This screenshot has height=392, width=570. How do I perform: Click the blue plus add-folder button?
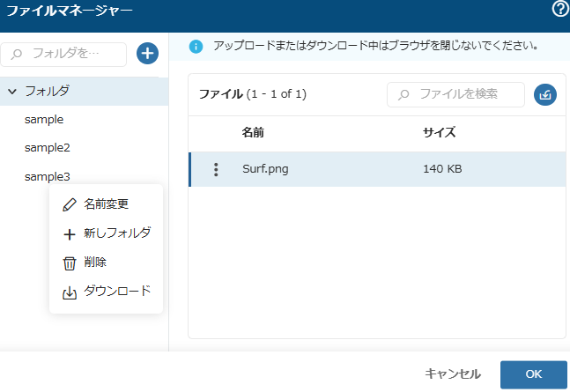[148, 54]
